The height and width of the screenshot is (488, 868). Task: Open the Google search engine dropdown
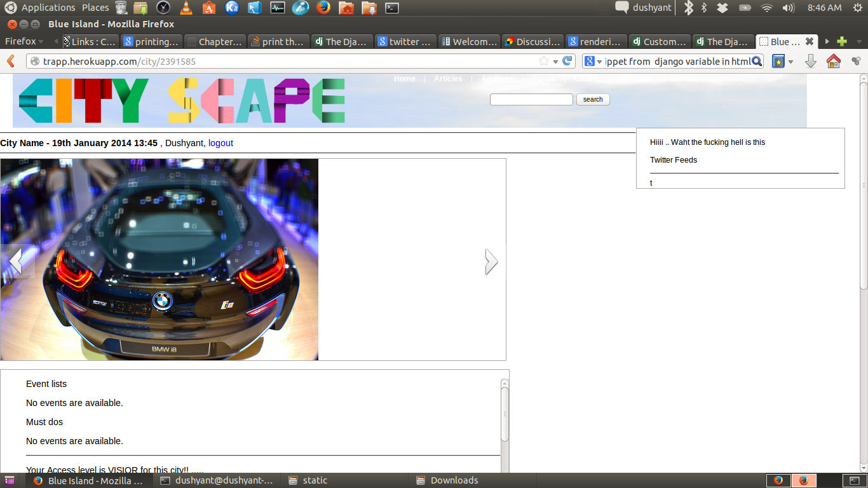click(x=593, y=61)
